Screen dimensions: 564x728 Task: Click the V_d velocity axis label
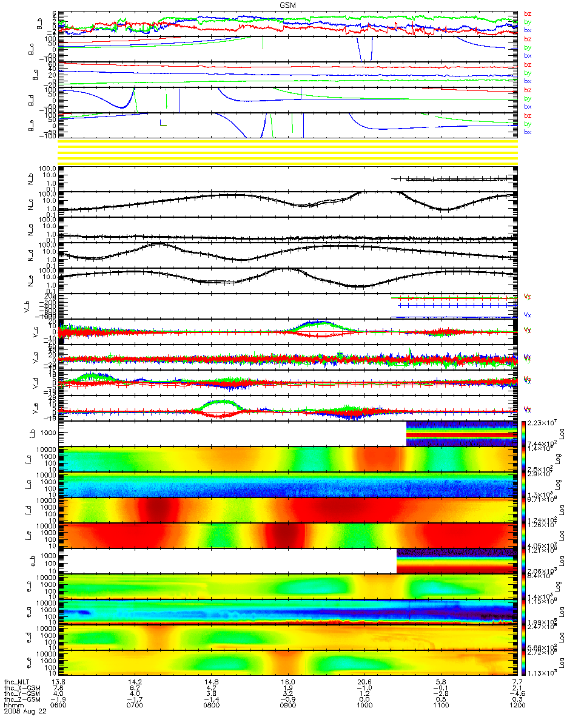[35, 383]
